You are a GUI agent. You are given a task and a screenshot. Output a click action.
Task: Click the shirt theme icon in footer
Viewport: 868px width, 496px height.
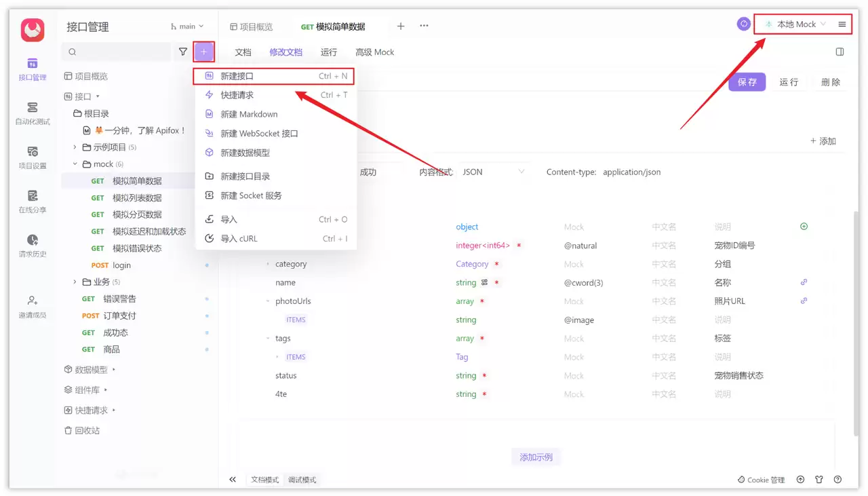(819, 479)
